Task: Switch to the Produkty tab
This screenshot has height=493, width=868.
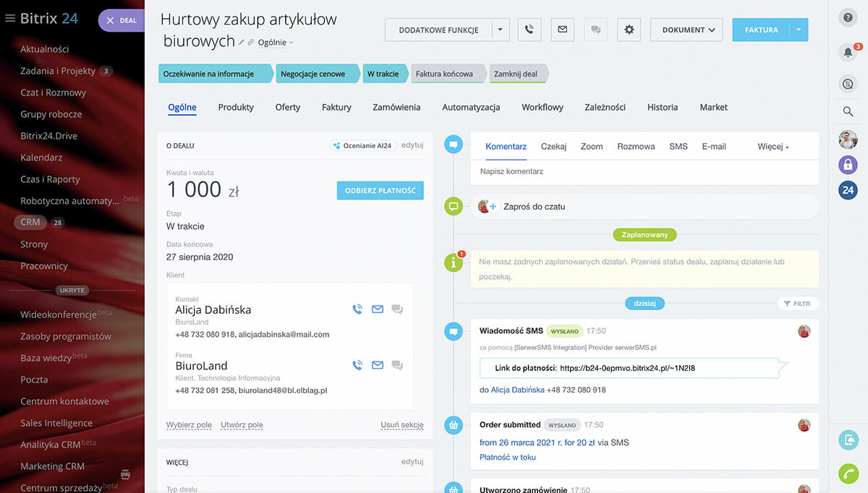Action: tap(236, 107)
